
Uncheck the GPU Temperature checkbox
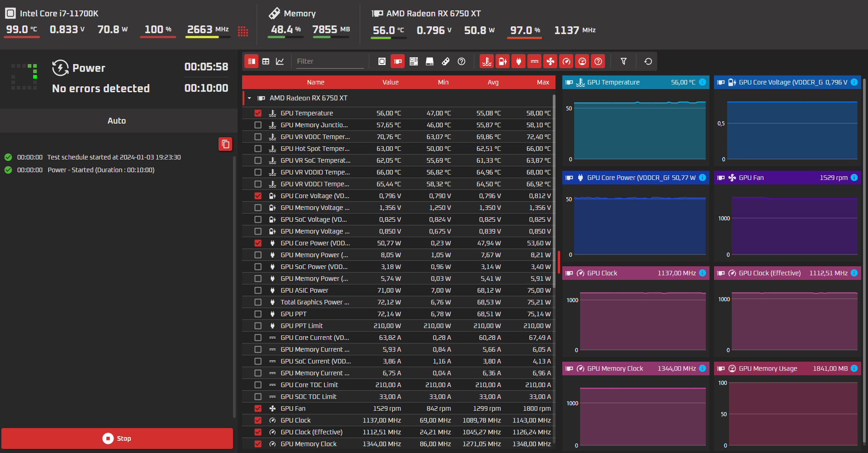258,113
